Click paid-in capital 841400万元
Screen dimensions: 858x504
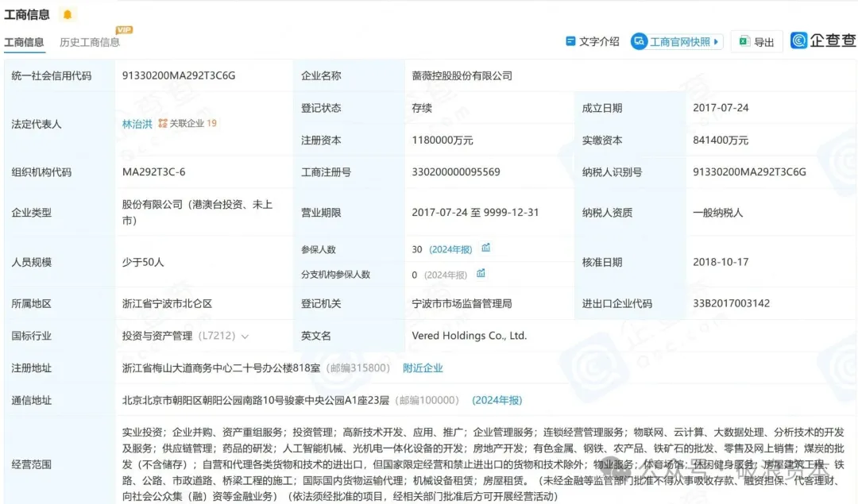pos(720,140)
